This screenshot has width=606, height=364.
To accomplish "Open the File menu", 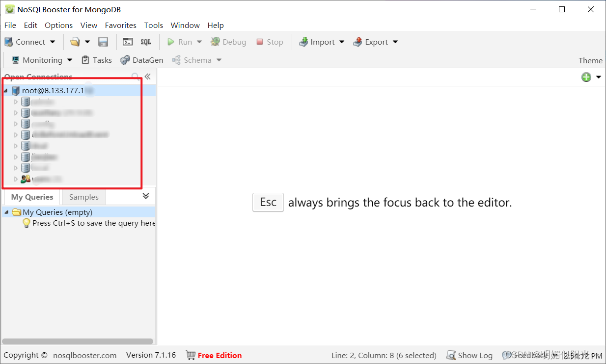I will click(10, 25).
